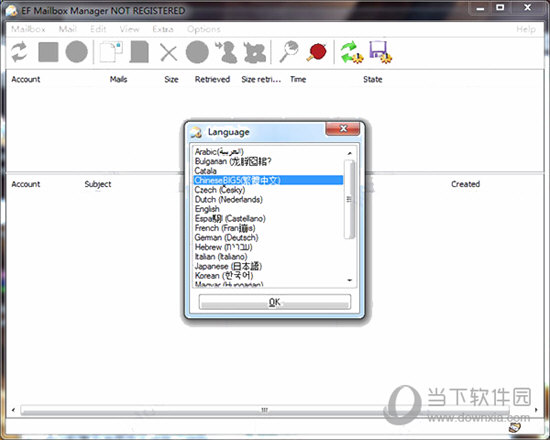550x440 pixels.
Task: Close the Language dialog
Action: [343, 129]
